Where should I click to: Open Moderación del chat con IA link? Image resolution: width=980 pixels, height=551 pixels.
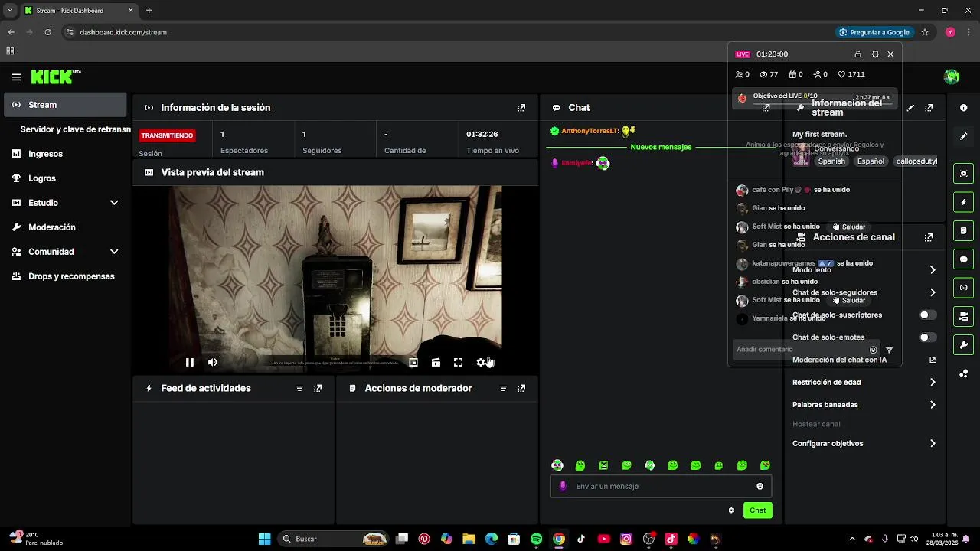coord(864,360)
